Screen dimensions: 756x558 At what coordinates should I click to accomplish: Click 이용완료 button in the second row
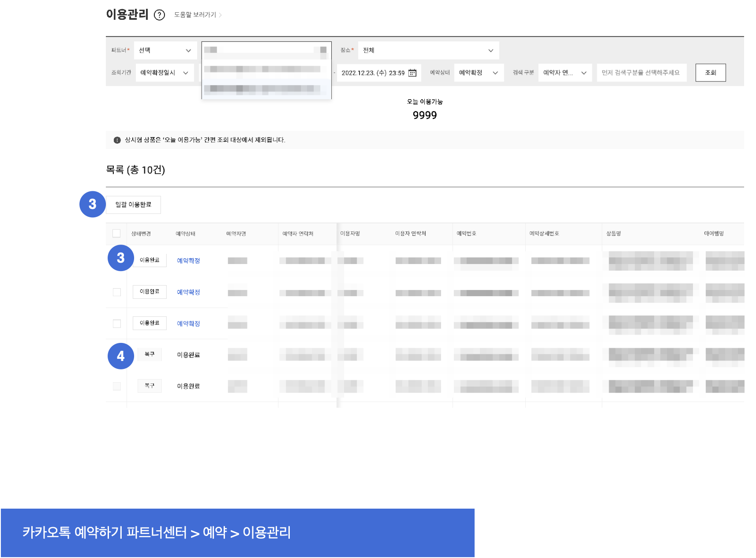(150, 292)
